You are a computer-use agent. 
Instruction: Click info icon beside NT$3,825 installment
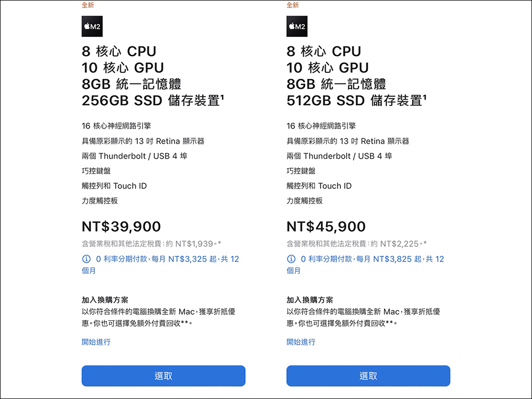(x=291, y=259)
